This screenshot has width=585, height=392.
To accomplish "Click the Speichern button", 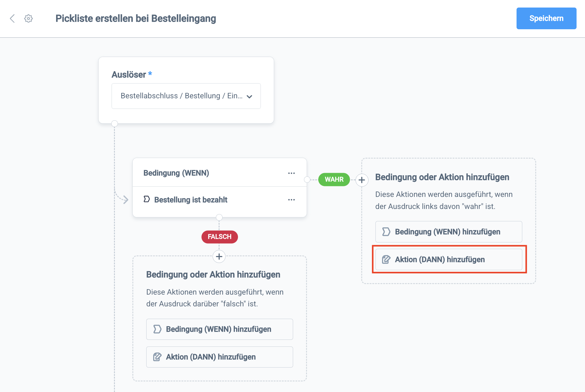I will tap(546, 18).
